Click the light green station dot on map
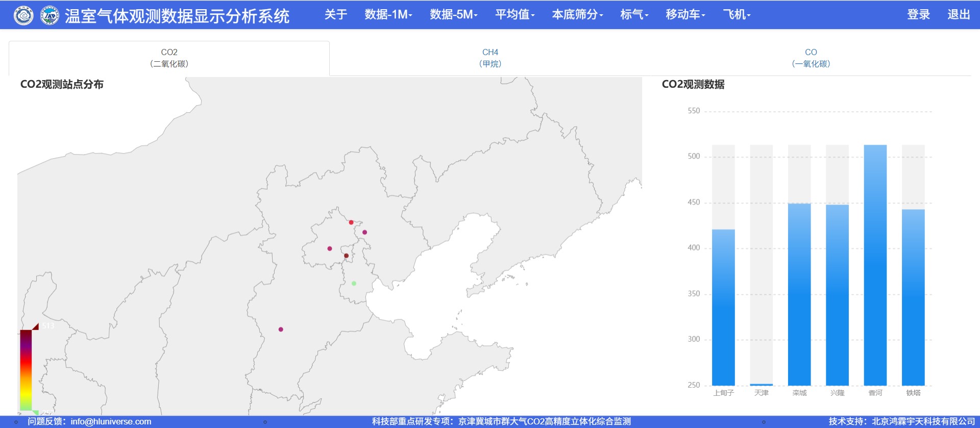This screenshot has height=428, width=980. (x=354, y=283)
